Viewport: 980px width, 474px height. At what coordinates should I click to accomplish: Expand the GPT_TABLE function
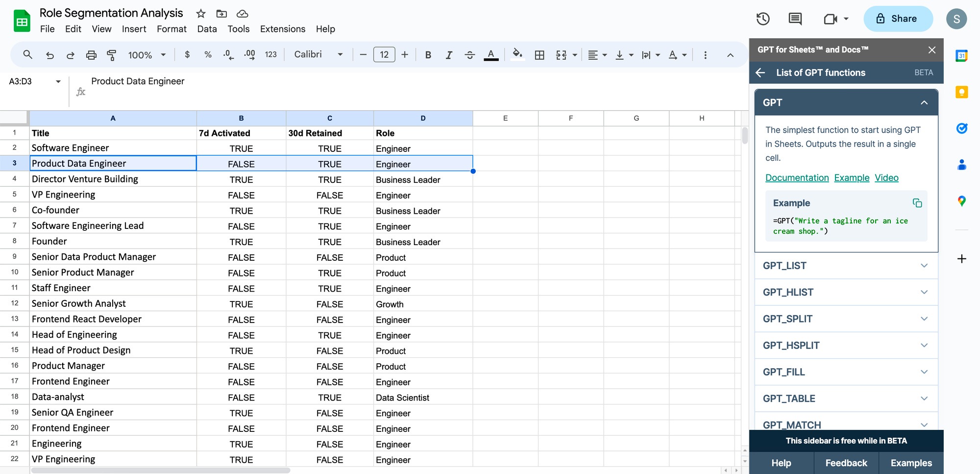click(x=846, y=399)
